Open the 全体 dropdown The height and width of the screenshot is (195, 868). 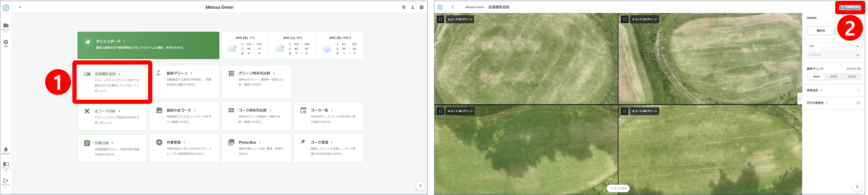tap(833, 46)
